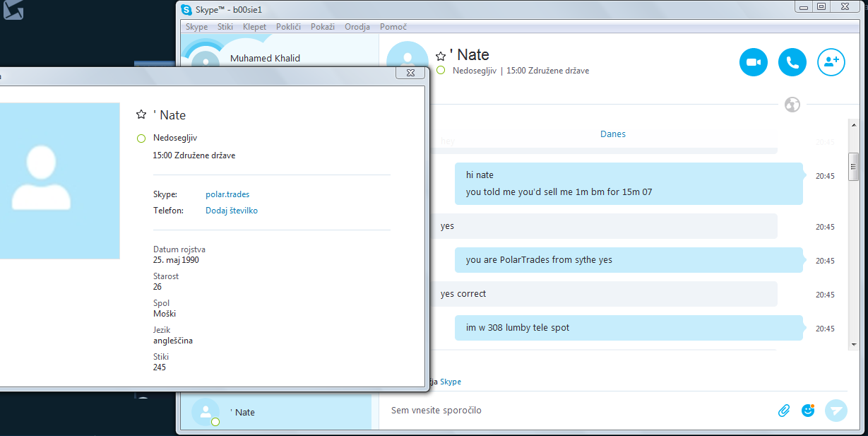868x436 pixels.
Task: Close the profile popup window
Action: click(410, 73)
